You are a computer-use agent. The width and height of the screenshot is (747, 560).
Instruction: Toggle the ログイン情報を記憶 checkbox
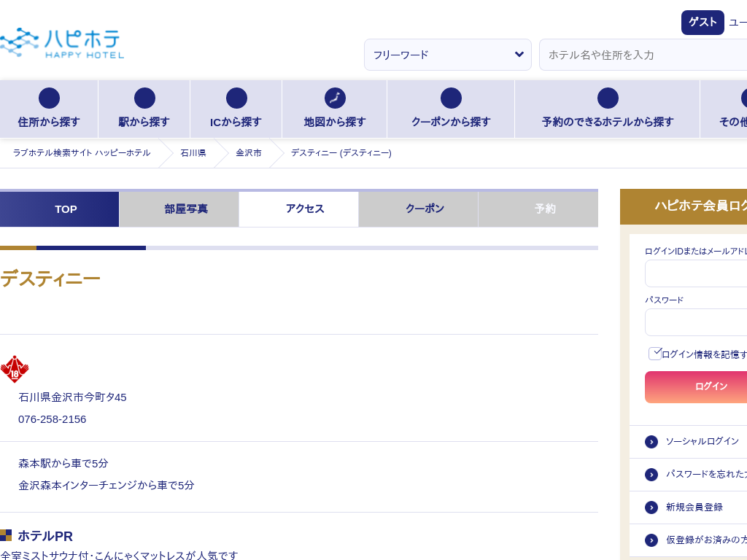655,354
